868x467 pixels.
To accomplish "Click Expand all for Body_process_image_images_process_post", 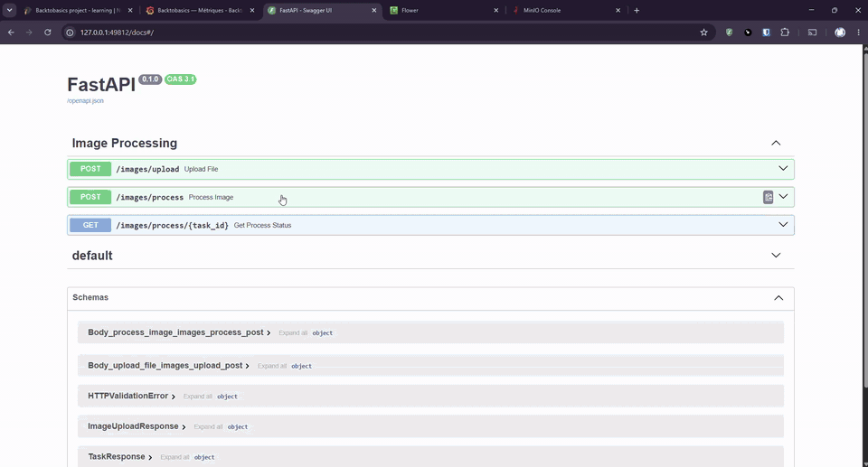I will coord(293,333).
